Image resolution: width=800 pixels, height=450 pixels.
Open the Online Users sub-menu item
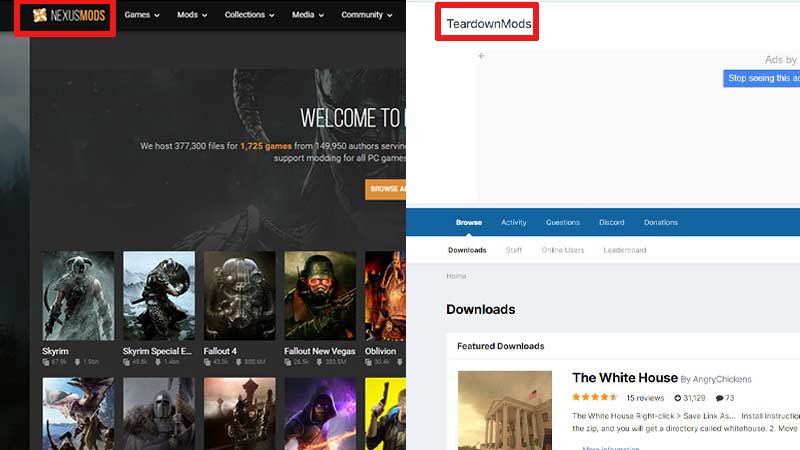coord(563,250)
